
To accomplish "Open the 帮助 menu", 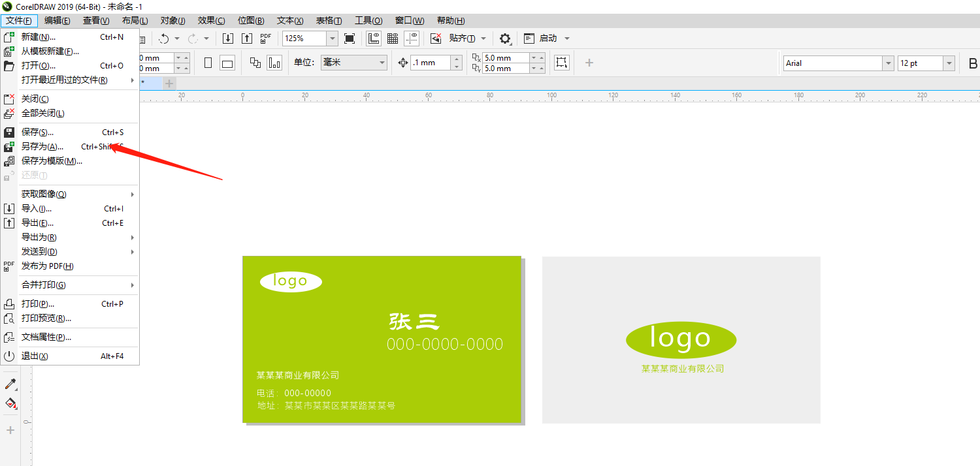I will (450, 20).
